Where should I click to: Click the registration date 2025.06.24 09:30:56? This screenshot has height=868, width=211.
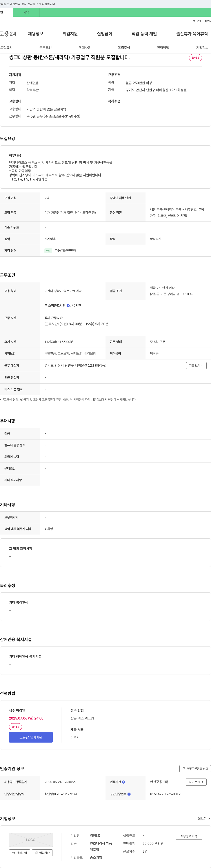coord(60,782)
